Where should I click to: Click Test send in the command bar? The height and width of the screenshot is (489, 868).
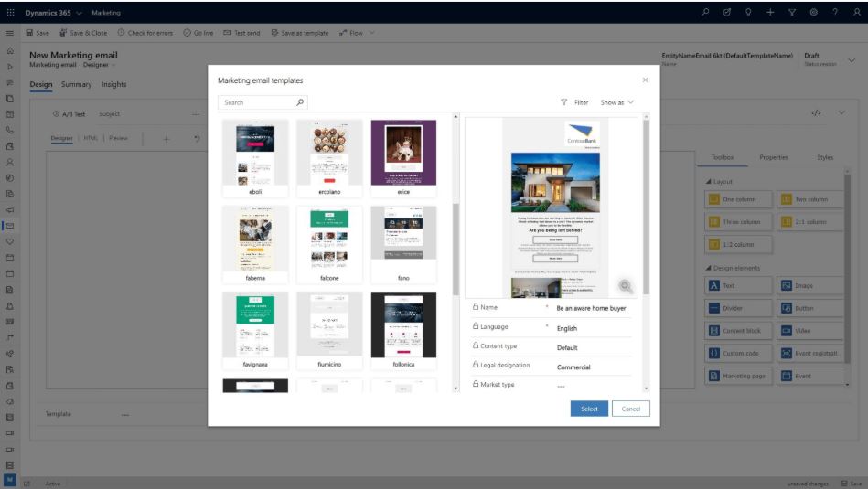(241, 33)
